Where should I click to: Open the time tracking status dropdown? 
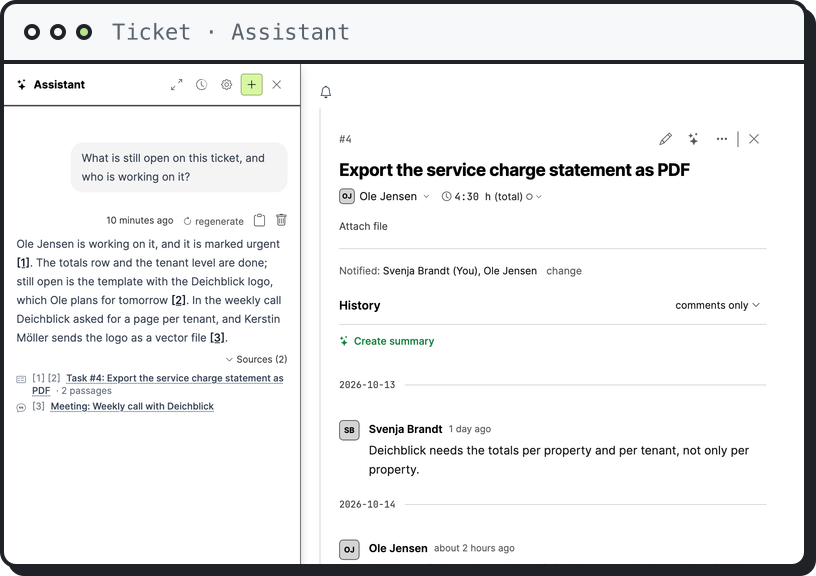pyautogui.click(x=534, y=197)
